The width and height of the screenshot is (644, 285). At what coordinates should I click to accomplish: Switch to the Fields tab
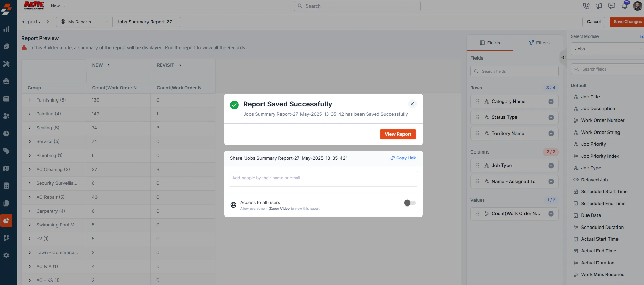point(490,43)
